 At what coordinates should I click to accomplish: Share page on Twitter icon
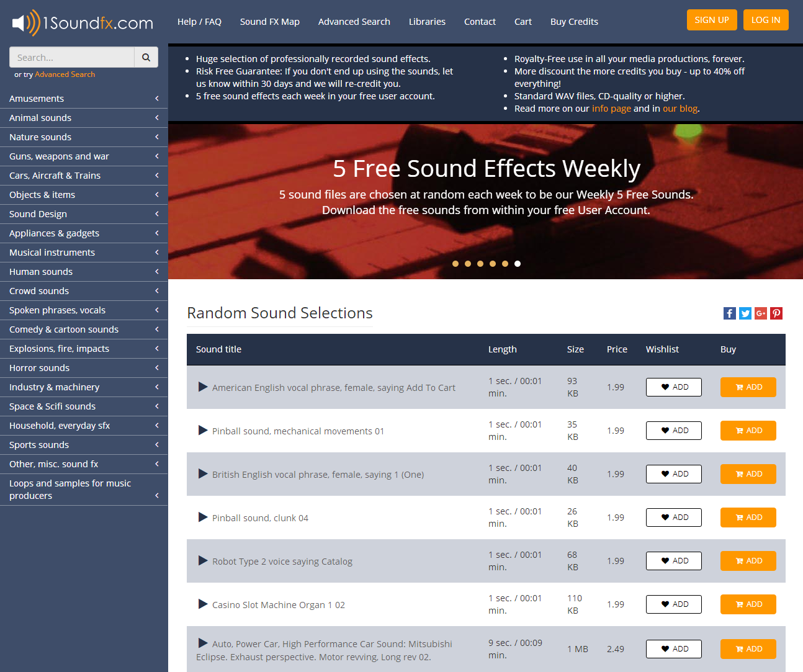click(x=745, y=313)
